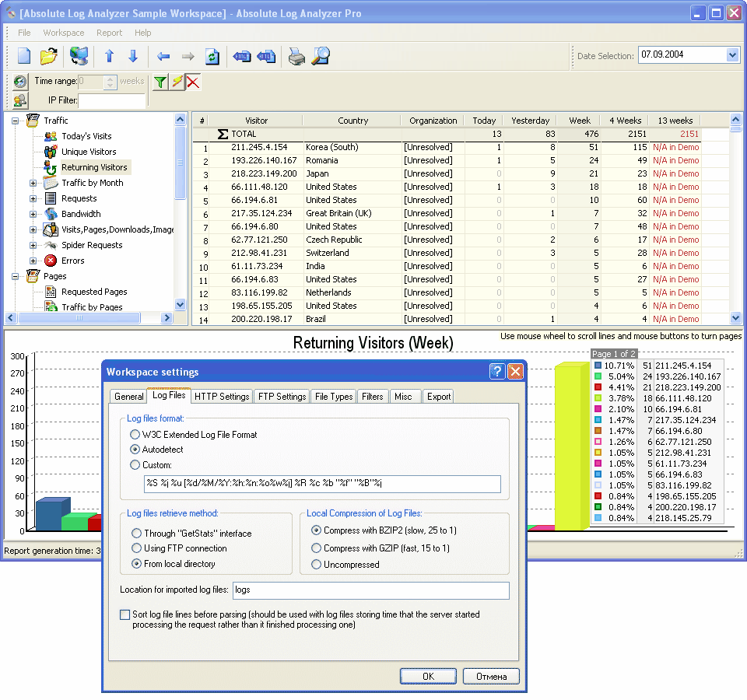This screenshot has height=700, width=747.
Task: Expand the Spider Requests node
Action: 33,246
